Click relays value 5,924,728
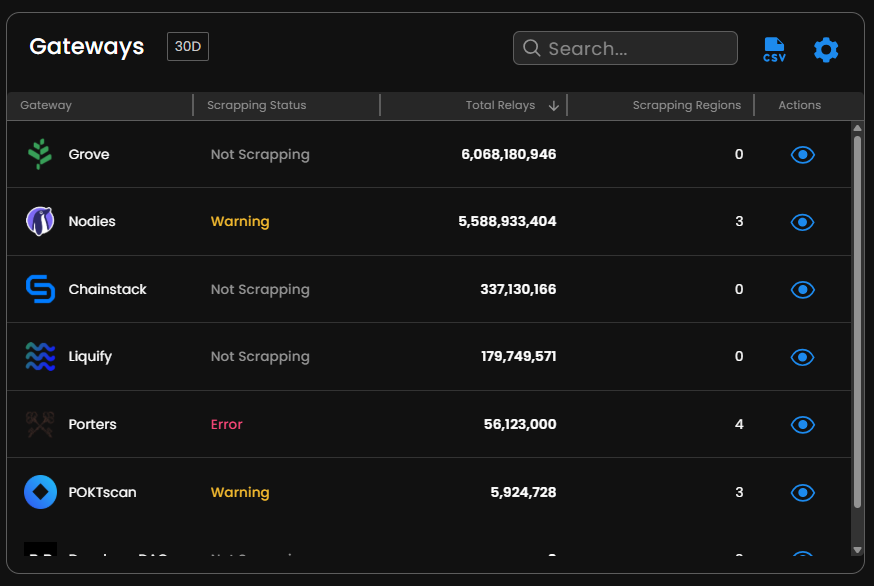This screenshot has height=586, width=874. [523, 492]
